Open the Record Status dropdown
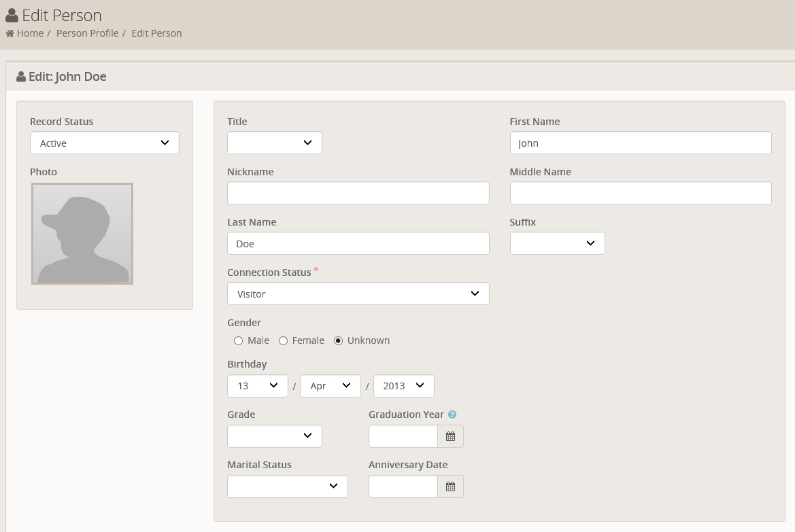 click(105, 143)
